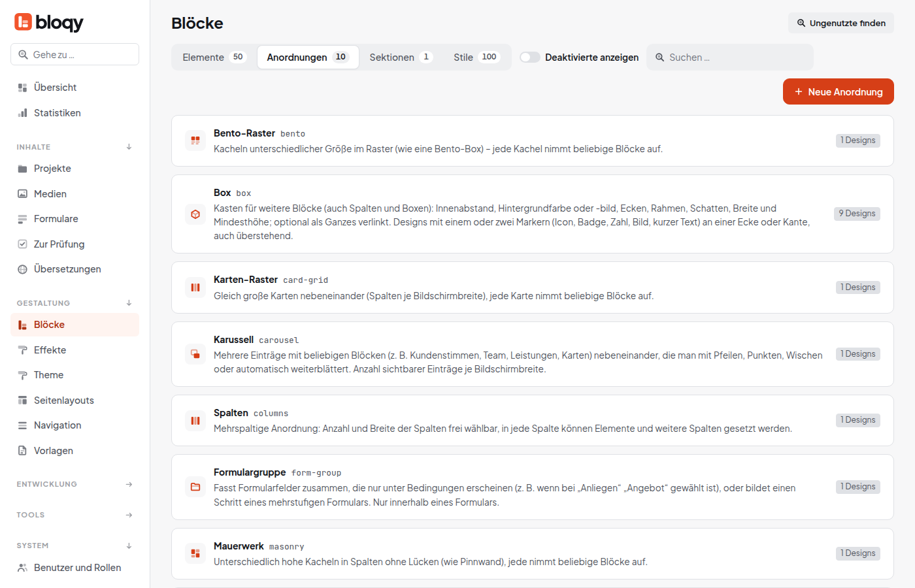
Task: Select the Karten-Raster block icon
Action: [195, 287]
